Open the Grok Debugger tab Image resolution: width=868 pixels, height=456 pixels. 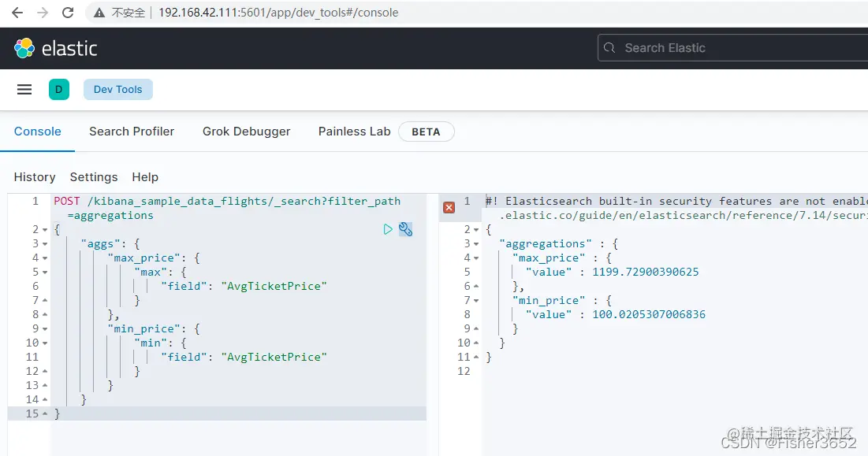246,132
